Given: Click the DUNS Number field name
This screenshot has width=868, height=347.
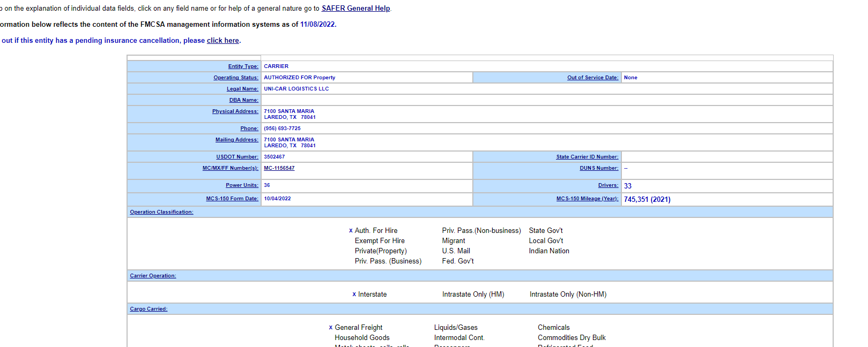Looking at the screenshot, I should click(599, 168).
